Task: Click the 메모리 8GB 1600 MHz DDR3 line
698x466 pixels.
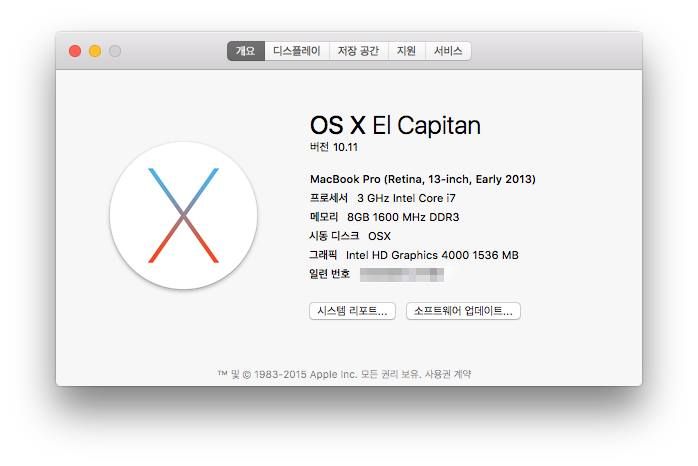Action: point(385,217)
